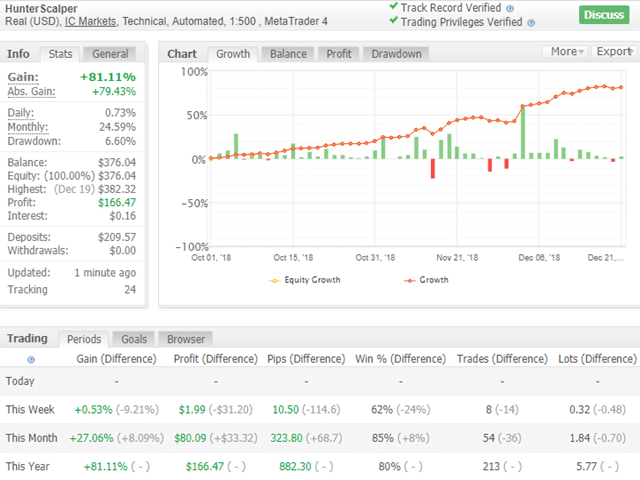Image resolution: width=640 pixels, height=480 pixels.
Task: Click the Profit (Difference) column header
Action: click(x=216, y=359)
